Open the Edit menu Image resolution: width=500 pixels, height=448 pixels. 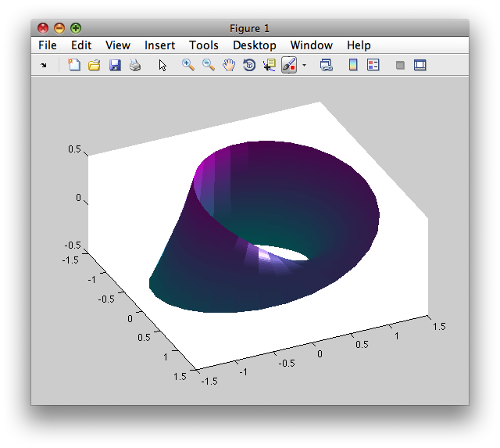tap(81, 45)
